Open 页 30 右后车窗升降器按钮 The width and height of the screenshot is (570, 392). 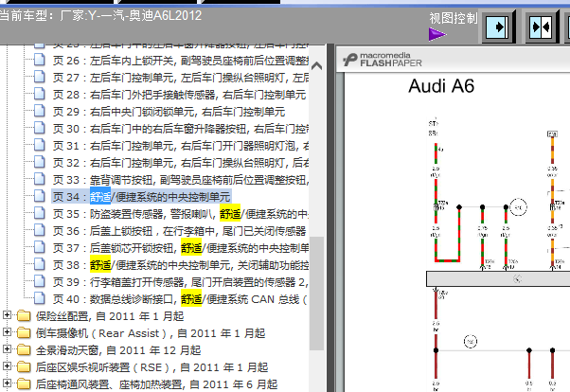181,129
